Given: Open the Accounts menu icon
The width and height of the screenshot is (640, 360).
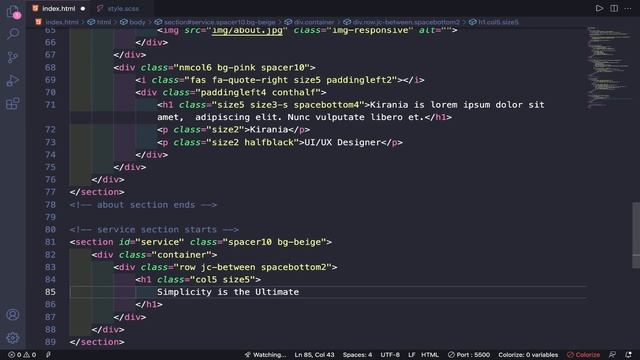Looking at the screenshot, I should pyautogui.click(x=13, y=315).
